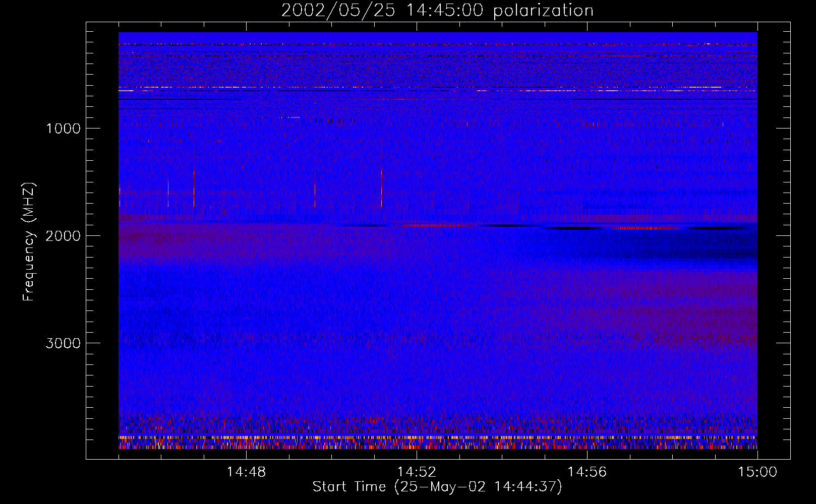Viewport: 816px width, 504px height.
Task: Click the 14:56 time tick label
Action: (x=587, y=472)
